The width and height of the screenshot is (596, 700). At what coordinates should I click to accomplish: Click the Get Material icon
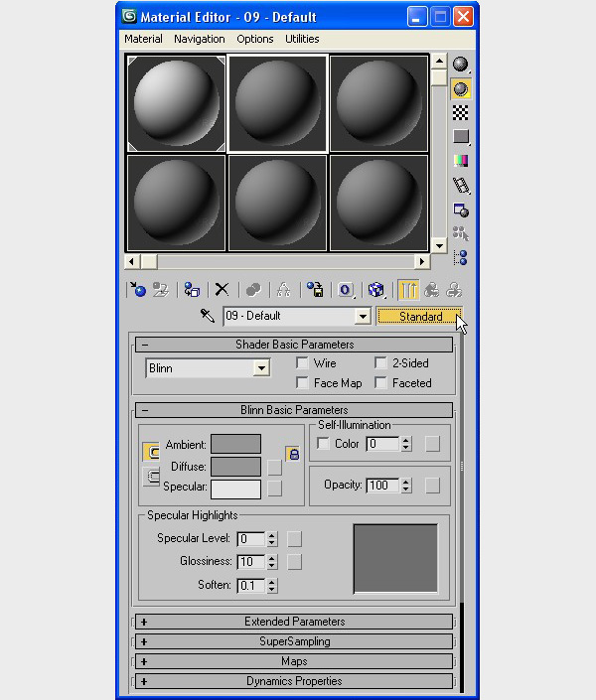tap(138, 290)
